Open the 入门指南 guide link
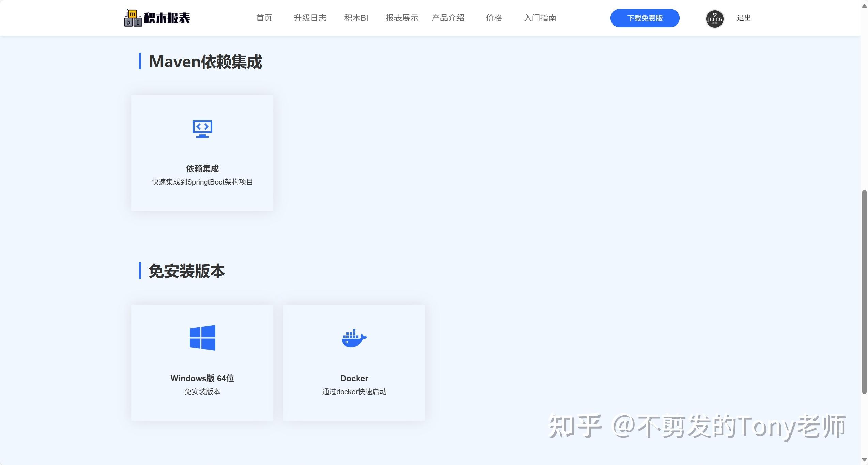 click(x=540, y=18)
